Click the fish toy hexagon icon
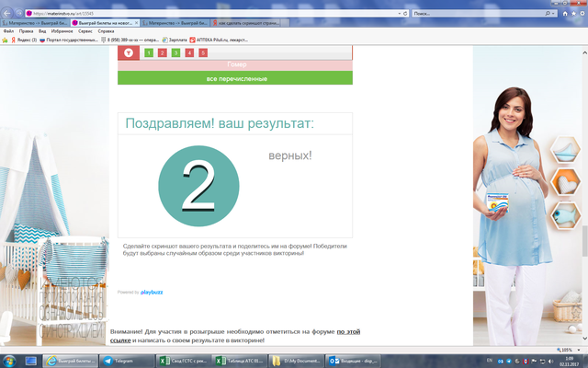 (x=565, y=215)
